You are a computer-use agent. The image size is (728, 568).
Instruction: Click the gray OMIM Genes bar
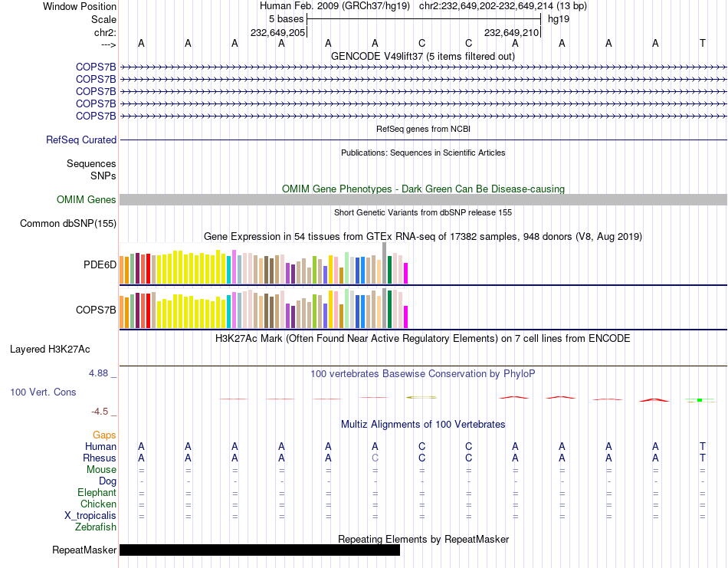(x=423, y=200)
